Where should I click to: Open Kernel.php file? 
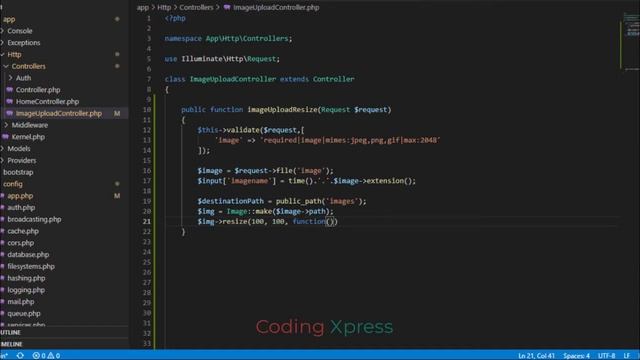coord(28,137)
